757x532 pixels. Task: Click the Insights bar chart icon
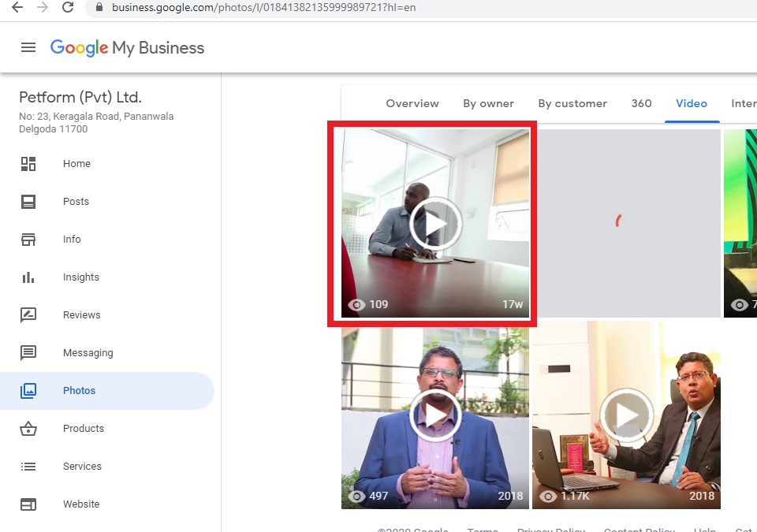28,277
